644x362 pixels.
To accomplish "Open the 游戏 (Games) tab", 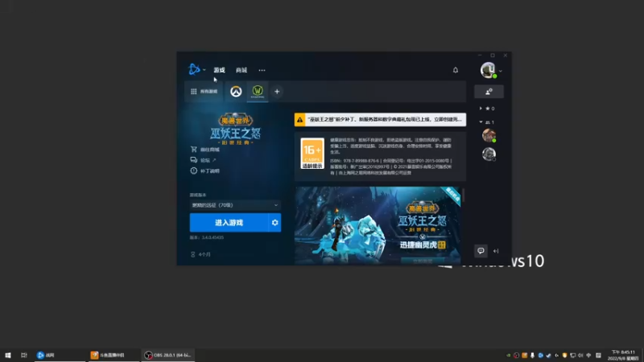I will point(219,70).
